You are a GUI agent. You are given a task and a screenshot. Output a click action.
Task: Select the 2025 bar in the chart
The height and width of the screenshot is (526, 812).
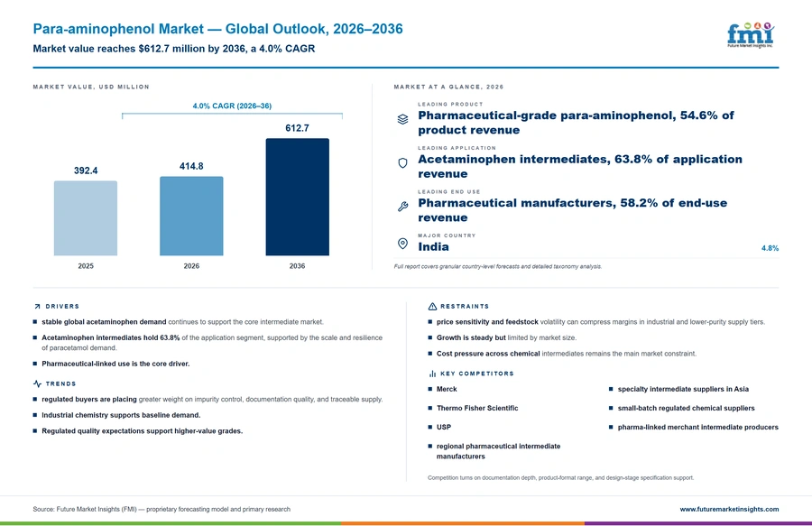86,218
